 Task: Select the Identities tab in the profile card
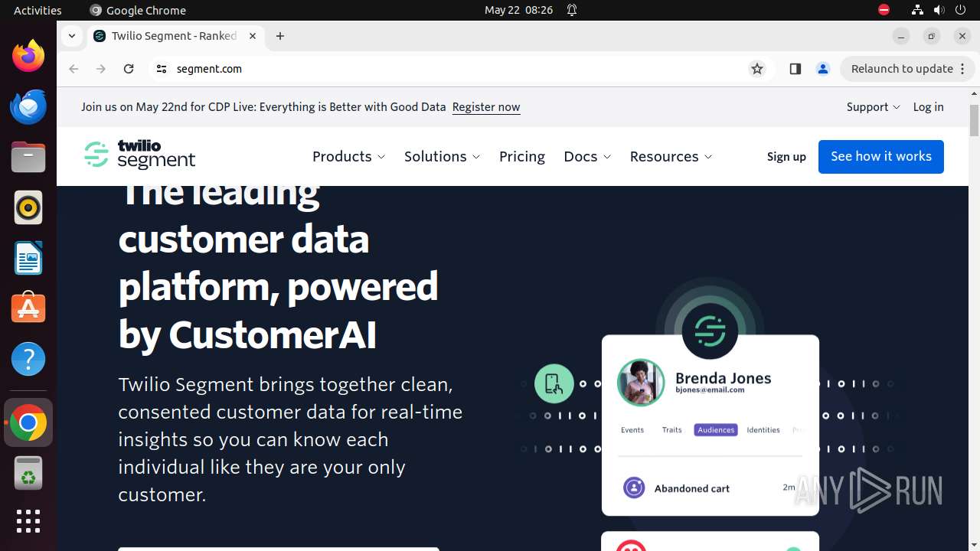coord(763,430)
